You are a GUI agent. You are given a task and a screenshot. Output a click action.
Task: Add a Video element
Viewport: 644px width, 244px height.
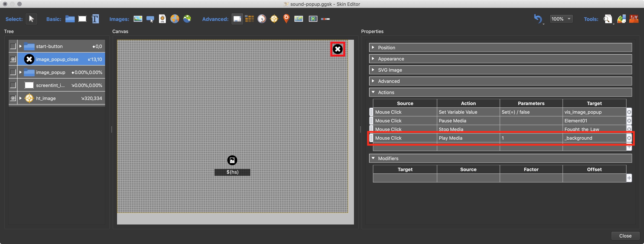click(x=313, y=19)
